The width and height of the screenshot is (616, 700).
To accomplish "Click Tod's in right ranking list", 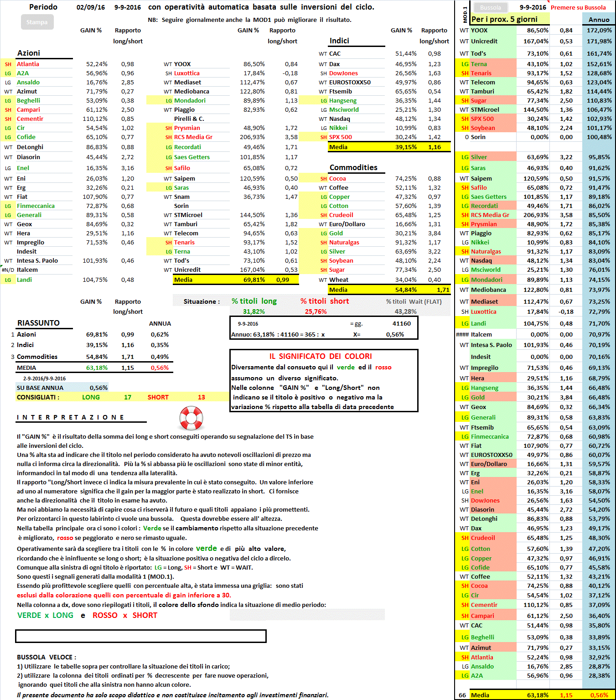I will tap(478, 53).
